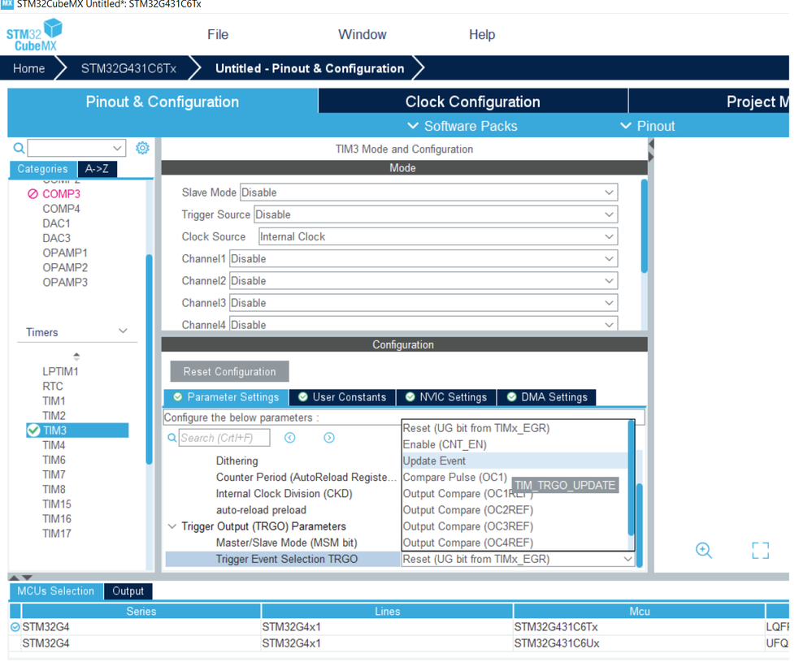812x662 pixels.
Task: Select Reset (UG bit from TIMx_EGR) option in list
Action: pyautogui.click(x=515, y=429)
